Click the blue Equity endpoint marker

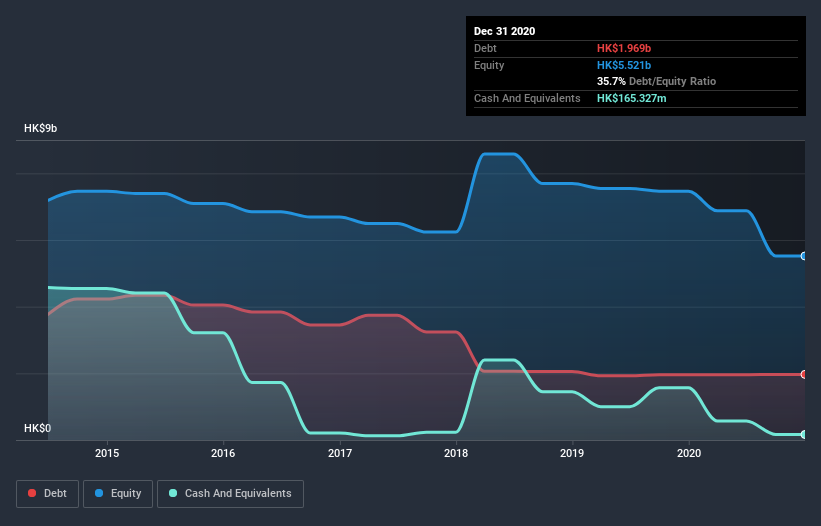[x=804, y=256]
